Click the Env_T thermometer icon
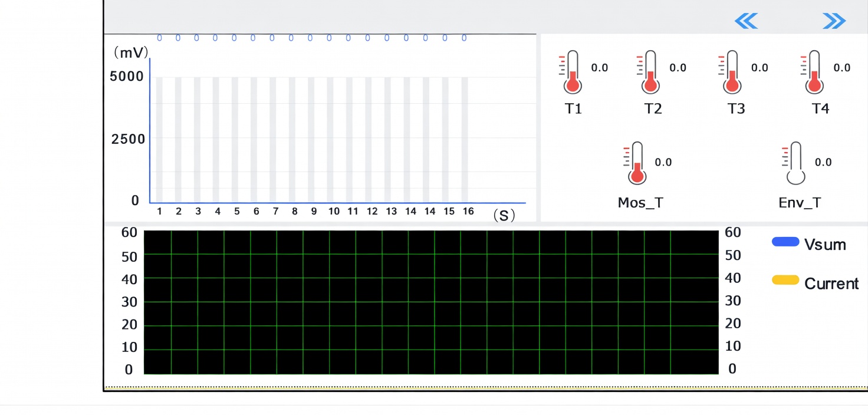Image resolution: width=868 pixels, height=415 pixels. click(x=795, y=163)
